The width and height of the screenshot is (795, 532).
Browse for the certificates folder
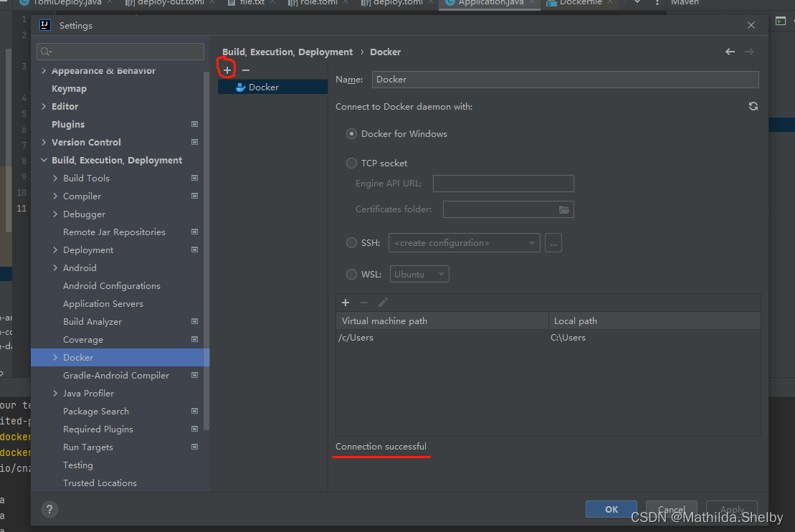point(563,209)
